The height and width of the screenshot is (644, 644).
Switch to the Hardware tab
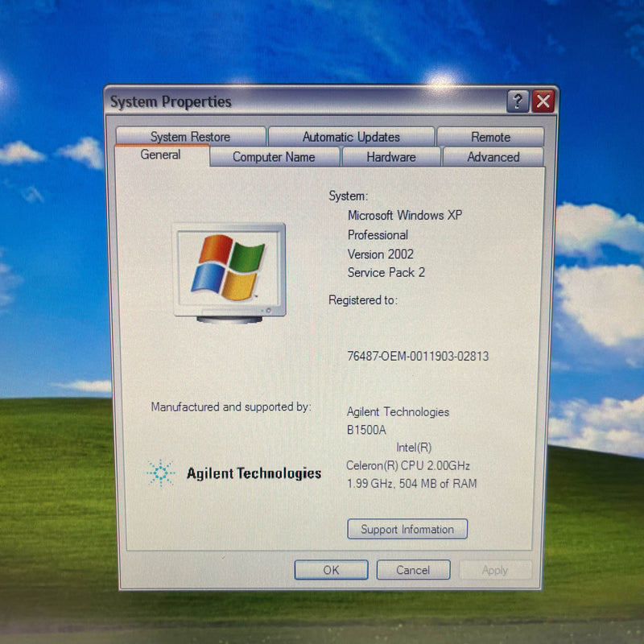391,157
